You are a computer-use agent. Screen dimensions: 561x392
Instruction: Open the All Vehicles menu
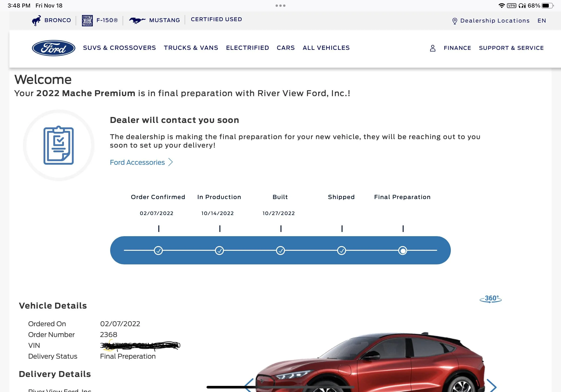click(326, 48)
